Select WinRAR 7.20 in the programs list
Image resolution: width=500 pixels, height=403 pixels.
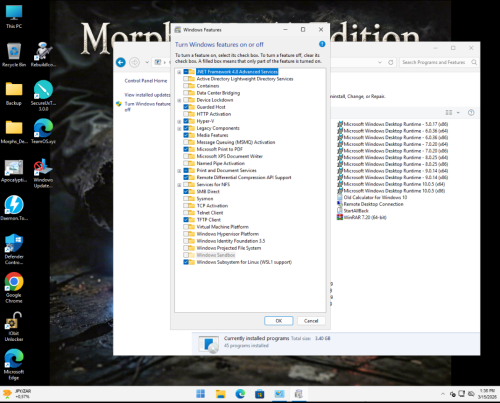[365, 217]
